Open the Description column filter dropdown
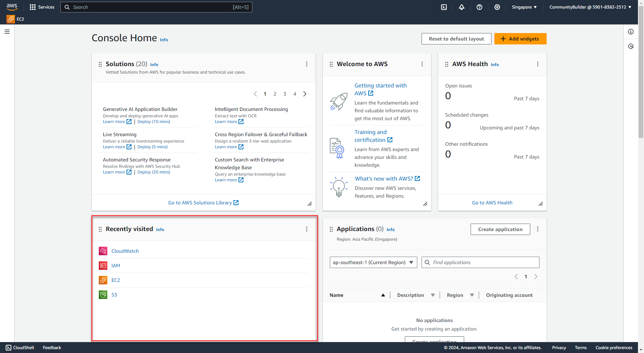The image size is (644, 353). tap(433, 295)
